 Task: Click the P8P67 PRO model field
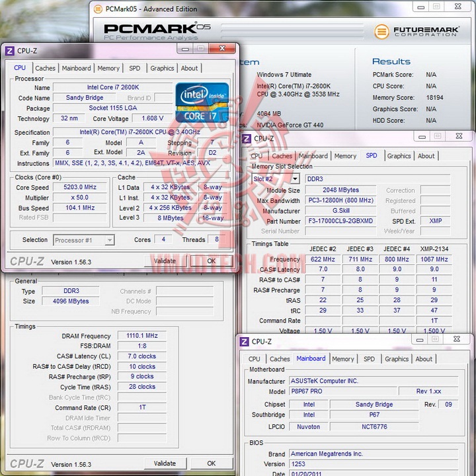point(343,391)
